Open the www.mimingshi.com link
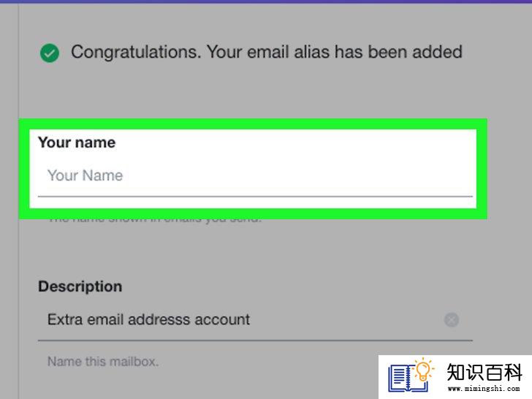This screenshot has width=532, height=399. point(484,388)
